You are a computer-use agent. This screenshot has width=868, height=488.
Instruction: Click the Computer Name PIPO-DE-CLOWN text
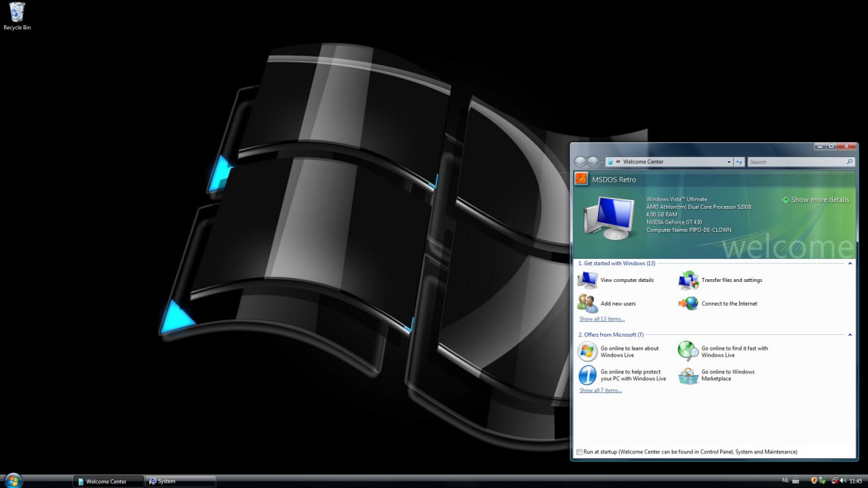coord(689,230)
